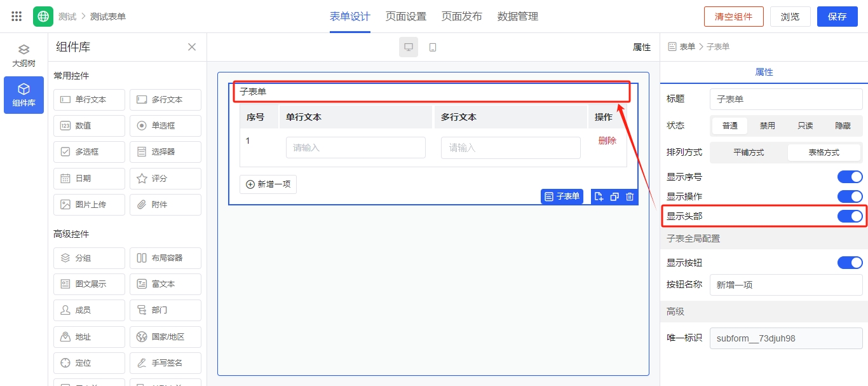The height and width of the screenshot is (386, 868).
Task: Close the component library panel
Action: (x=192, y=47)
